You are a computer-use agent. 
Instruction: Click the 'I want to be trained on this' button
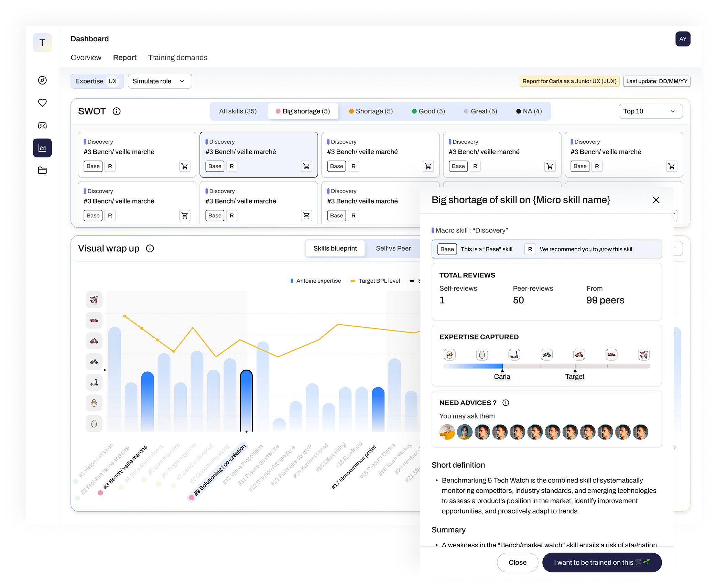[602, 563]
